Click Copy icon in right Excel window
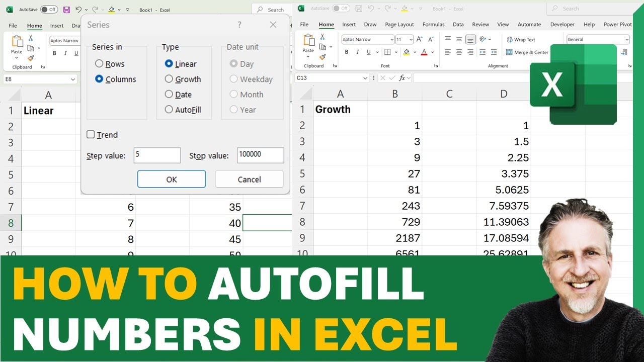 [323, 47]
